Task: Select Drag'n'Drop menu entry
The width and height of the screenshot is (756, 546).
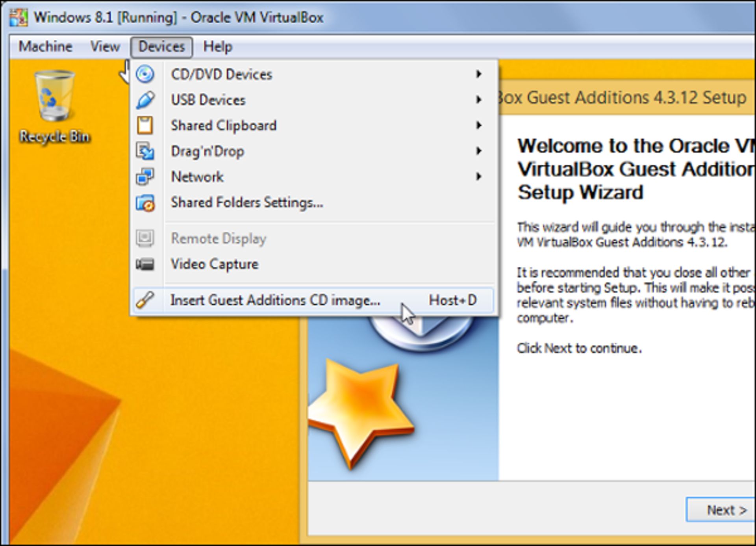Action: point(314,151)
